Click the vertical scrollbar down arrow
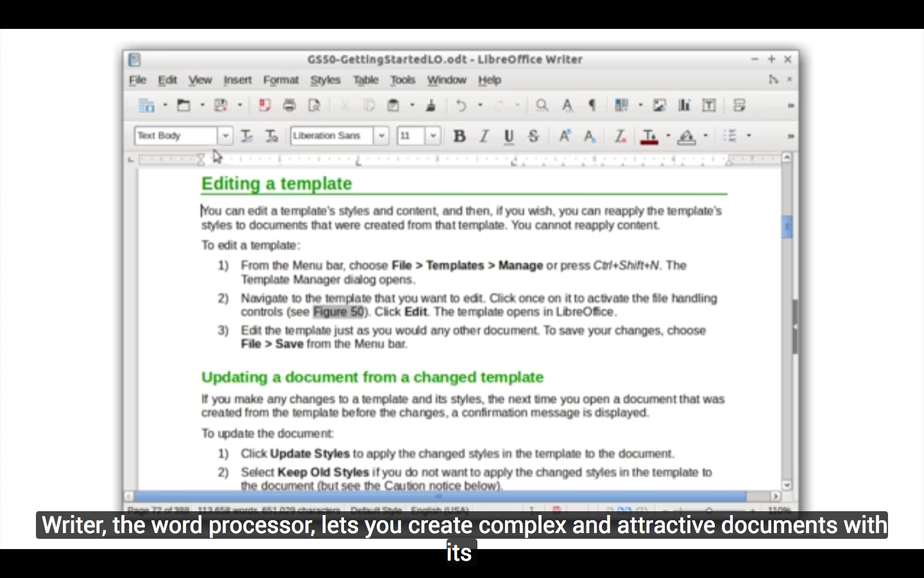Screen dimensions: 924x578 coord(787,486)
